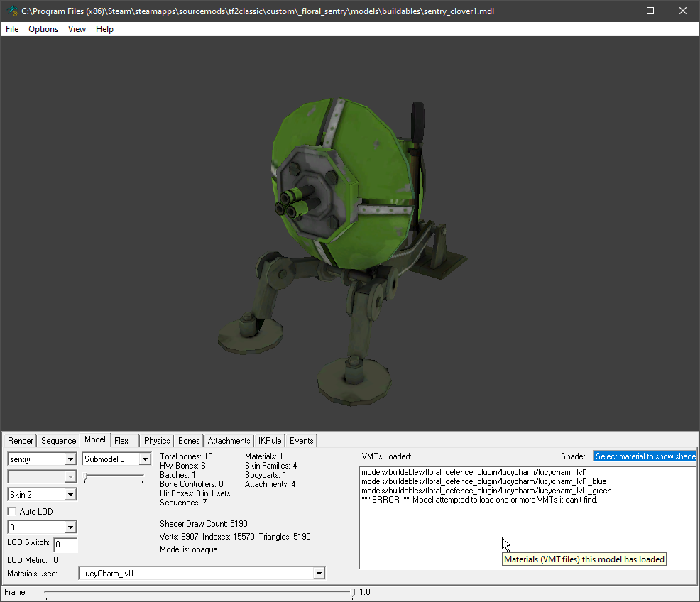This screenshot has height=602, width=700.
Task: Open the IKRule tab
Action: click(270, 440)
